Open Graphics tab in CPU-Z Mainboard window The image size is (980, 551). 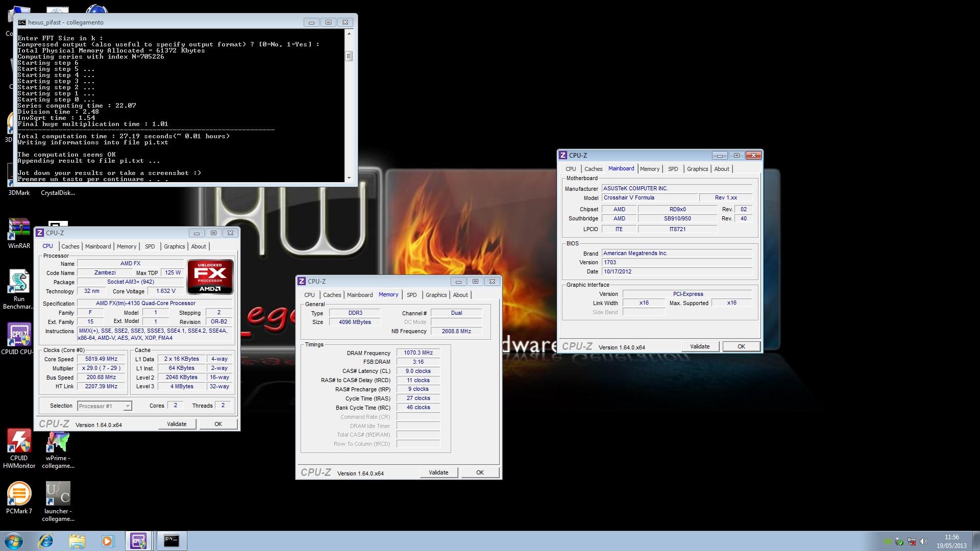(697, 169)
